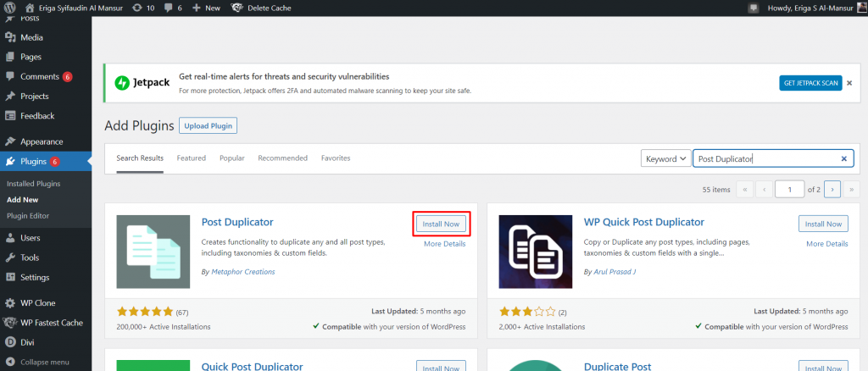Clear the search field with X
The width and height of the screenshot is (868, 371).
843,158
